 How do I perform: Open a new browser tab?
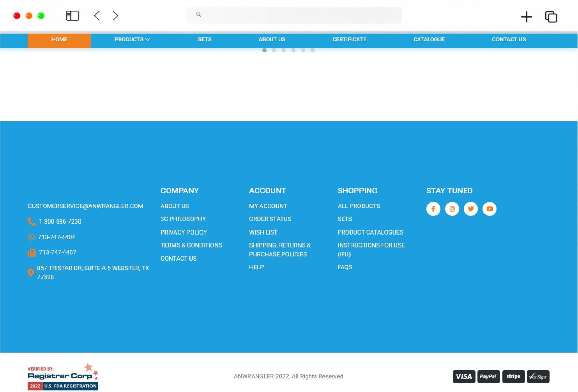pyautogui.click(x=526, y=17)
